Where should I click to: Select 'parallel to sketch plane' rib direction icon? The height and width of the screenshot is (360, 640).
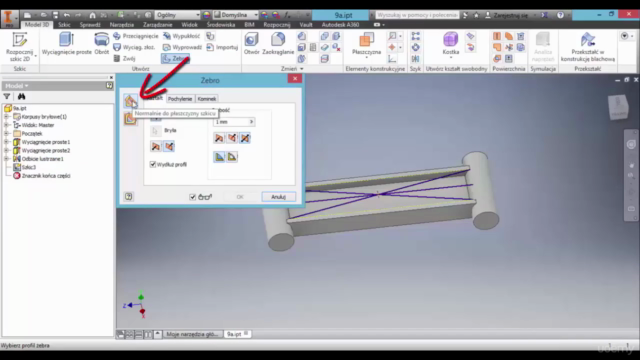tap(130, 118)
